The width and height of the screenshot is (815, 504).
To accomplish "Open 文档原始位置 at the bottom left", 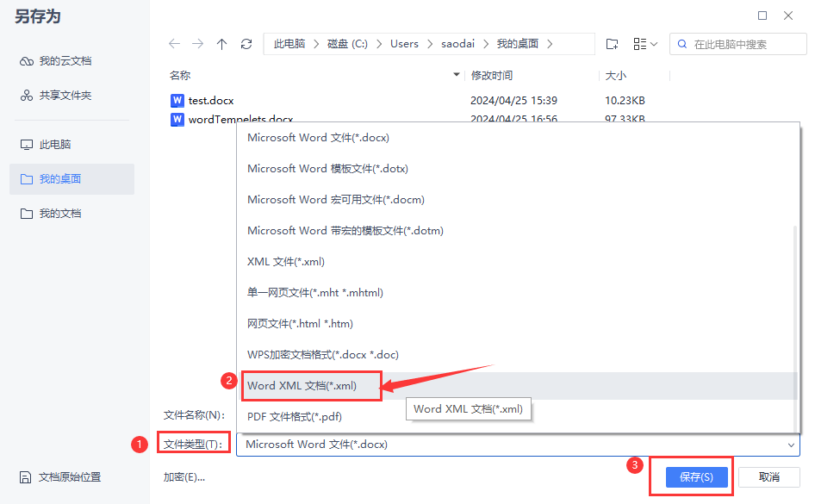I will click(59, 477).
